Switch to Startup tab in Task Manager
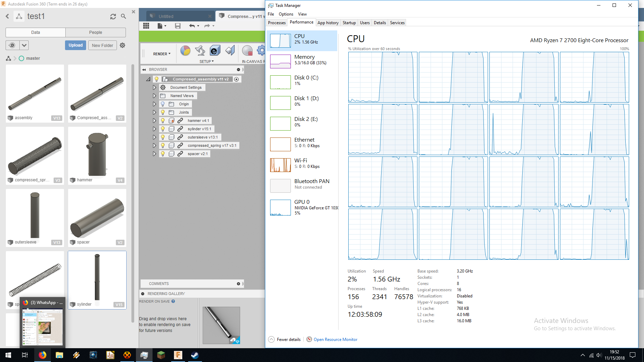Screen dimensions: 644x362 click(x=349, y=23)
